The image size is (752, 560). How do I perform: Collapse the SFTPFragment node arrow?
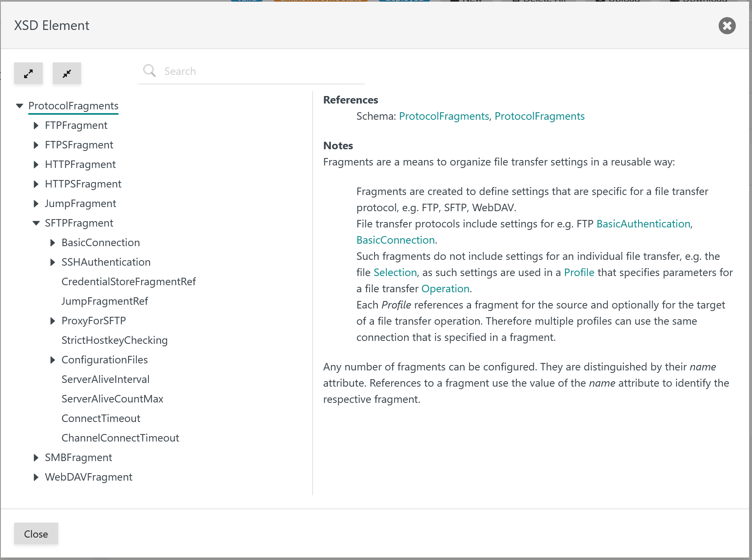pyautogui.click(x=36, y=223)
